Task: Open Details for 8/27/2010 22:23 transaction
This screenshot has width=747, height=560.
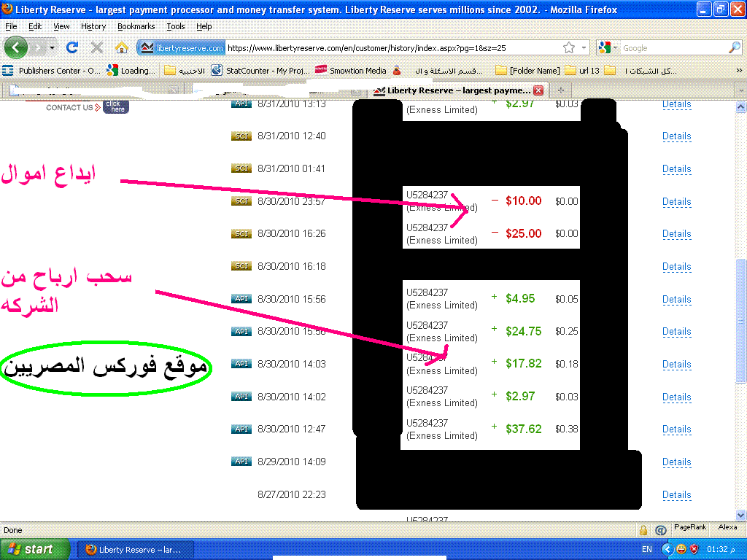Action: [x=676, y=495]
